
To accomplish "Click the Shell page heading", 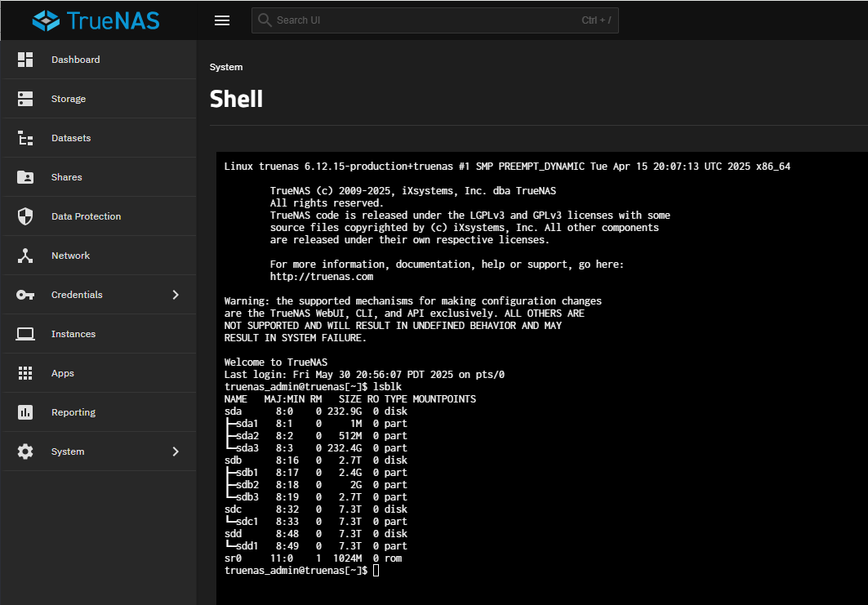I will click(236, 99).
